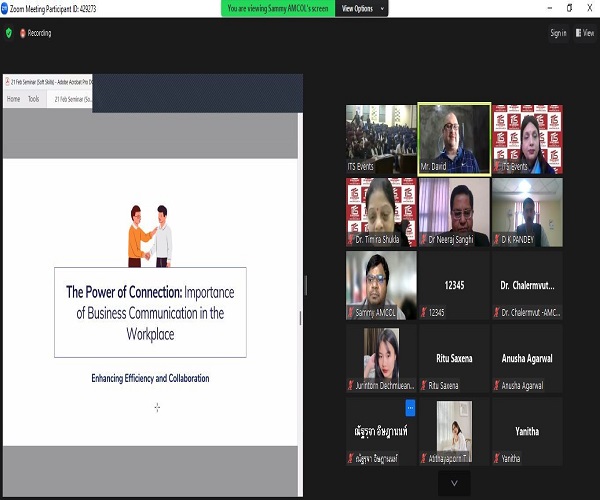Click muted mic icon on 12345
600x500 pixels.
(423, 313)
